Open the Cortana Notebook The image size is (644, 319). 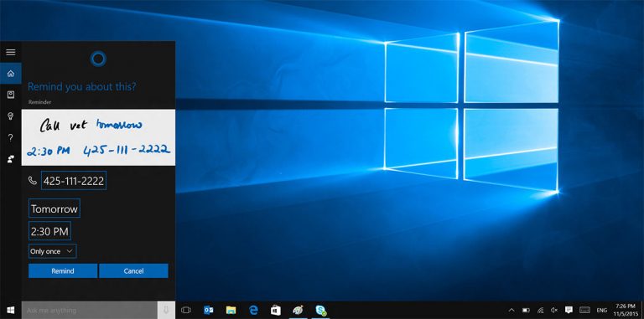click(x=11, y=95)
